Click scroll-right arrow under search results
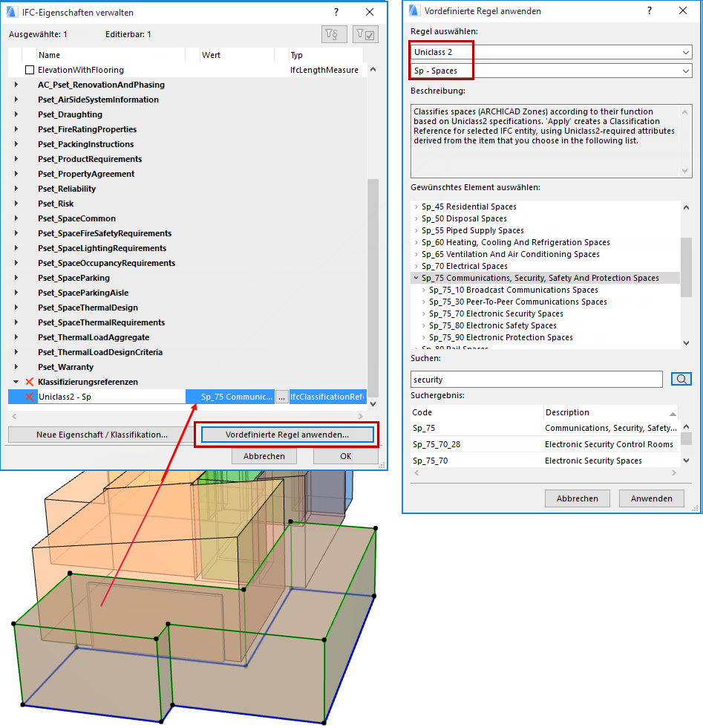703x728 pixels. pyautogui.click(x=674, y=472)
